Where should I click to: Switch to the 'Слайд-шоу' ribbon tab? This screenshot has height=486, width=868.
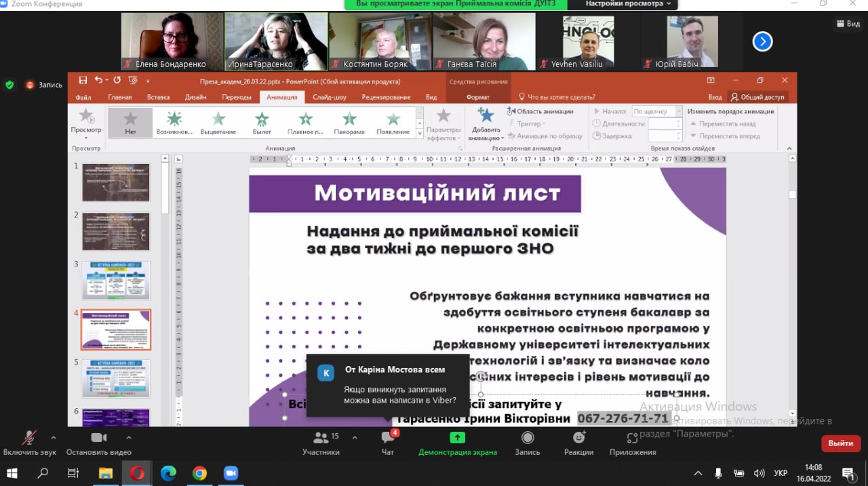tap(330, 97)
